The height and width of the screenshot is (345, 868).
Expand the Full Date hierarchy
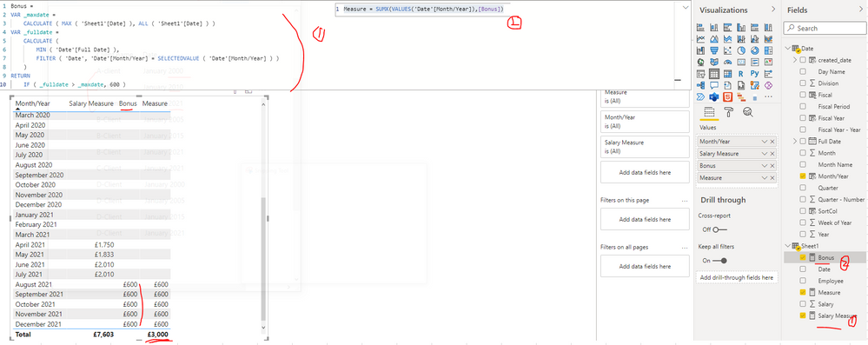tap(796, 141)
